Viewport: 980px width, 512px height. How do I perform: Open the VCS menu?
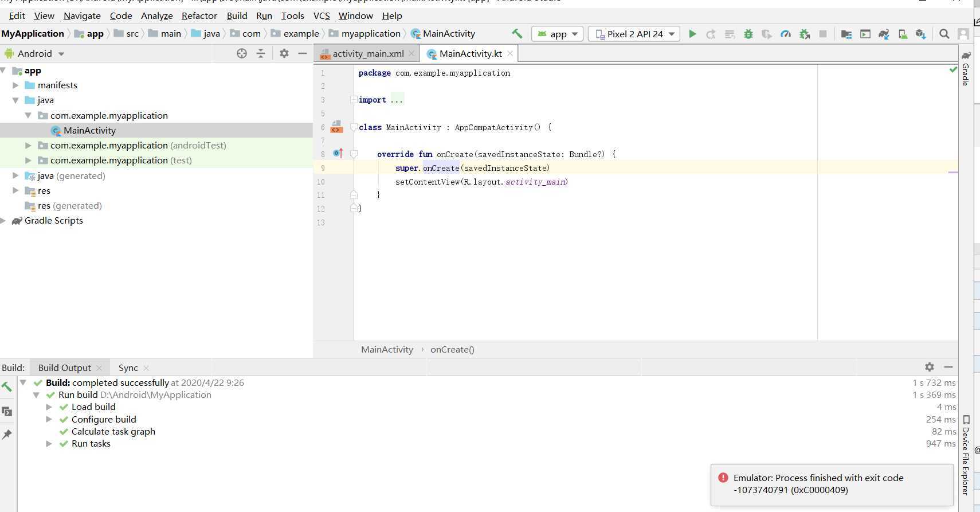(x=322, y=15)
